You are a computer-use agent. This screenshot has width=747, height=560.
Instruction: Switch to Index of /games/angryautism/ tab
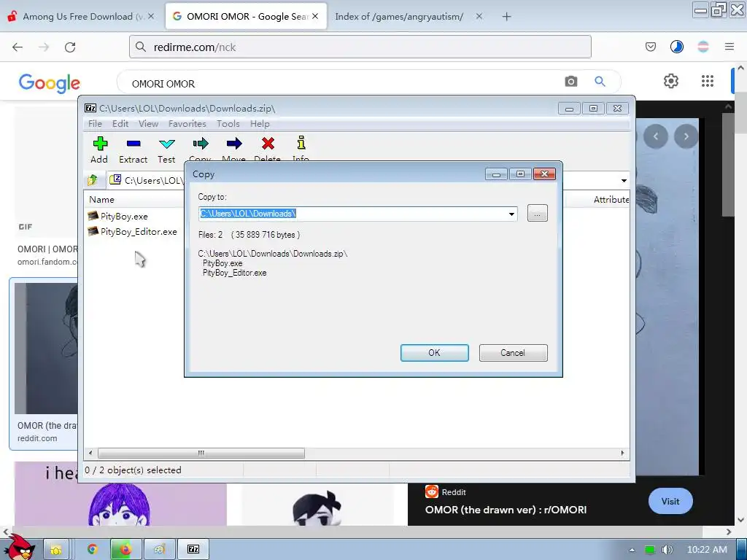399,17
